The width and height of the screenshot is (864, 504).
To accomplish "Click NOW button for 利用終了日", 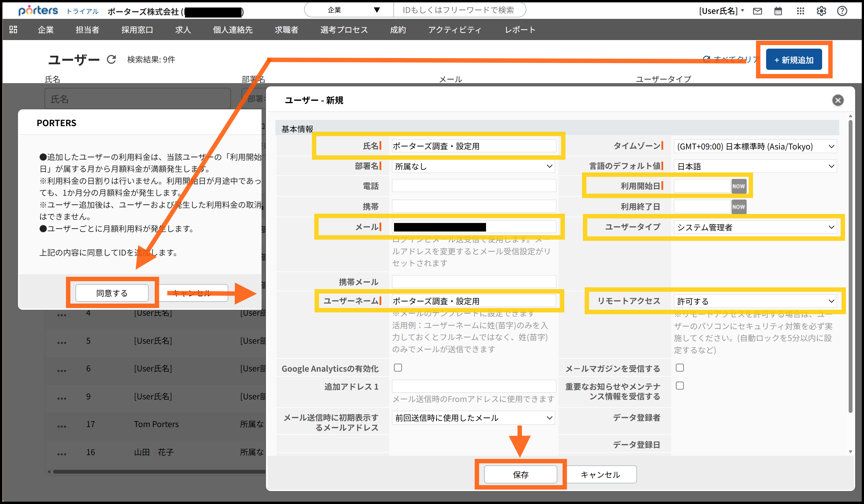I will 738,207.
